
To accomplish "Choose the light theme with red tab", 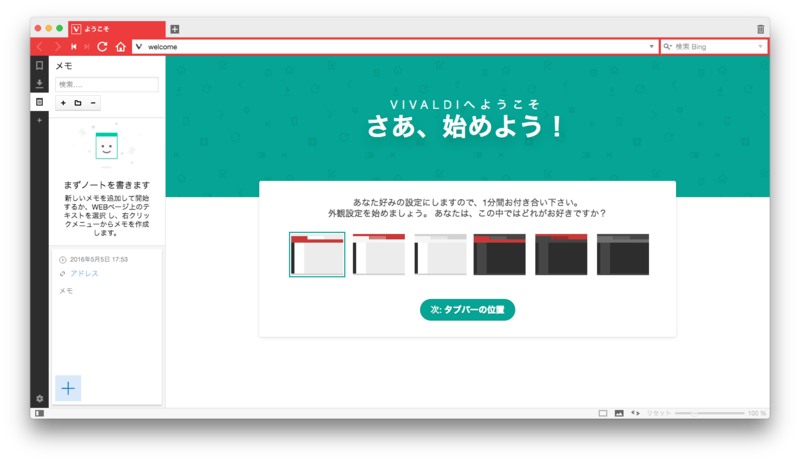I will [317, 254].
